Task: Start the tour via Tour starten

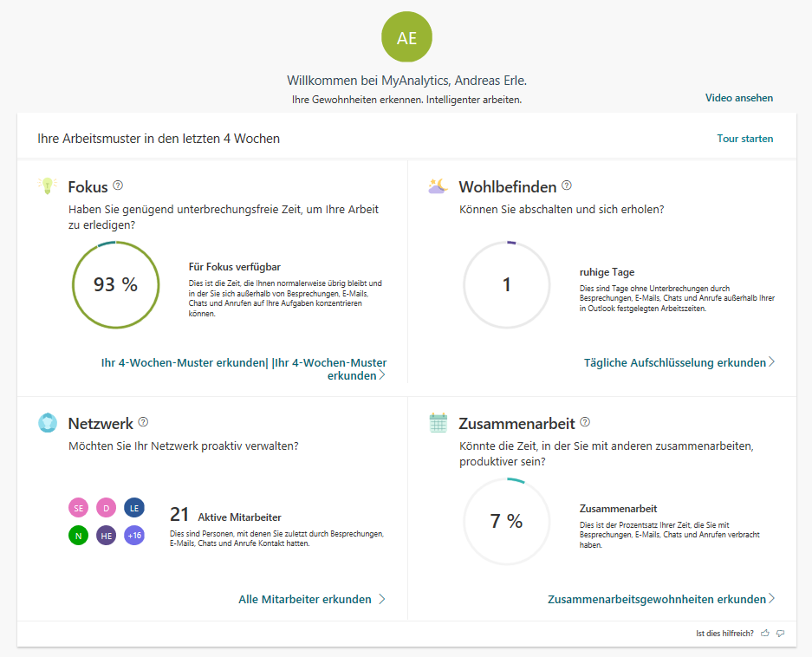Action: [x=744, y=139]
